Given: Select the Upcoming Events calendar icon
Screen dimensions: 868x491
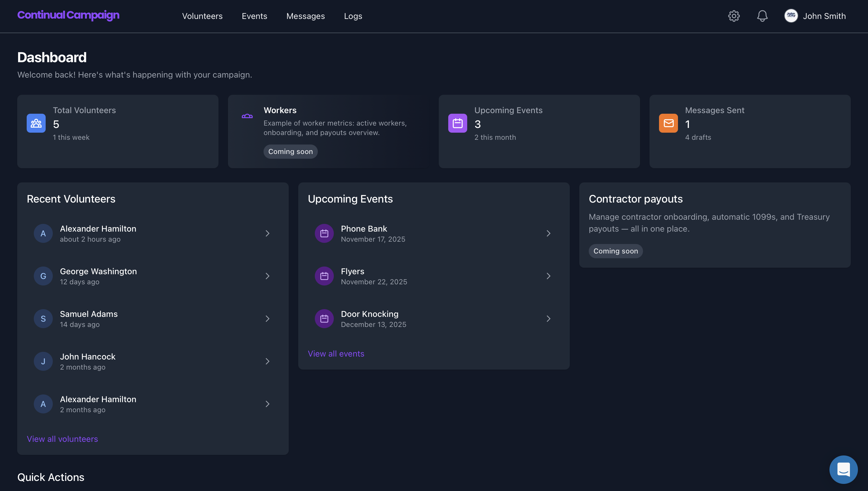Looking at the screenshot, I should pyautogui.click(x=457, y=123).
